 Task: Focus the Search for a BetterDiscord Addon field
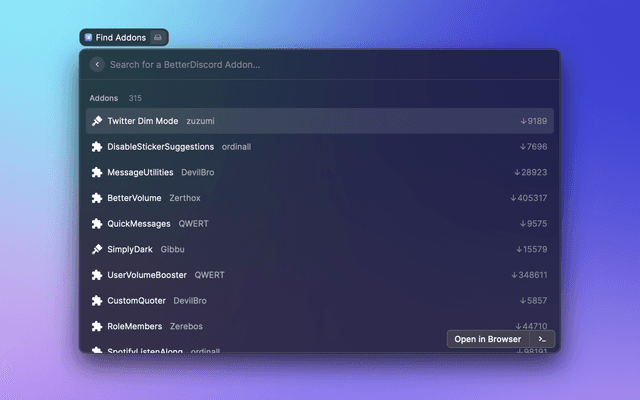point(320,64)
